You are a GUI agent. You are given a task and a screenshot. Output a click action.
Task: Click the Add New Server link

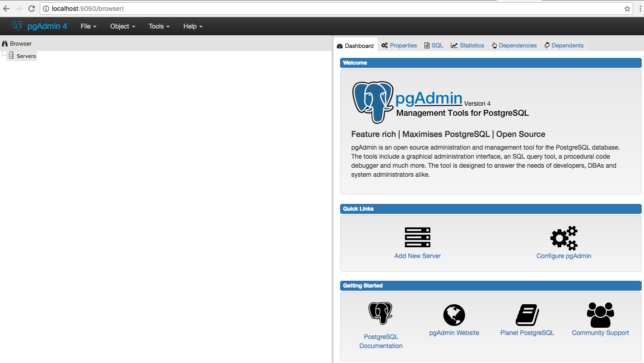pyautogui.click(x=417, y=256)
